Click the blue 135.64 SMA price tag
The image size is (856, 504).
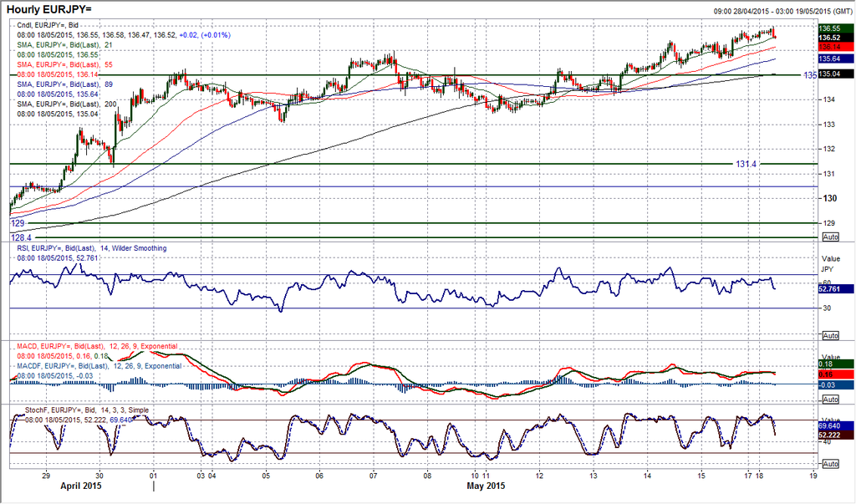[835, 59]
